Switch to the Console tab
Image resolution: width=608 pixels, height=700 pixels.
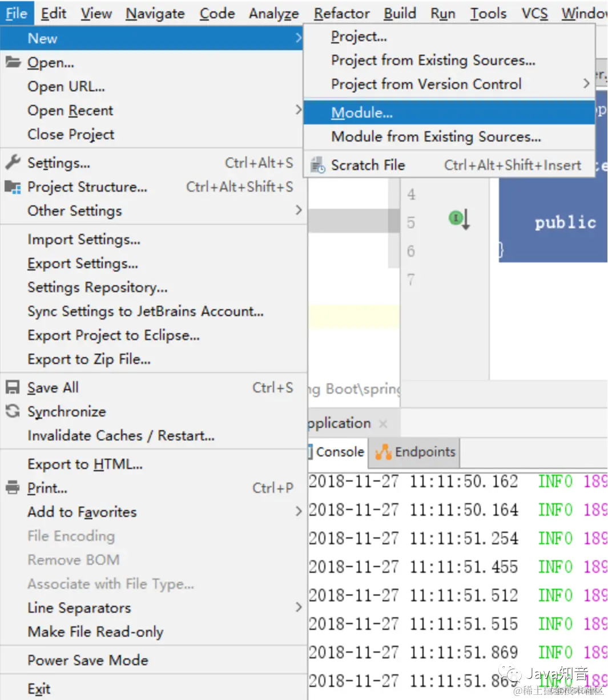click(337, 452)
